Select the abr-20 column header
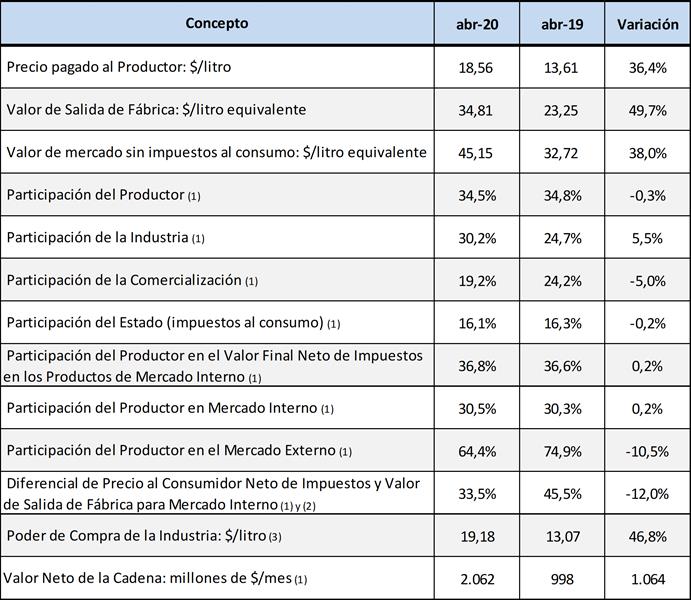The height and width of the screenshot is (600, 691). coord(477,24)
